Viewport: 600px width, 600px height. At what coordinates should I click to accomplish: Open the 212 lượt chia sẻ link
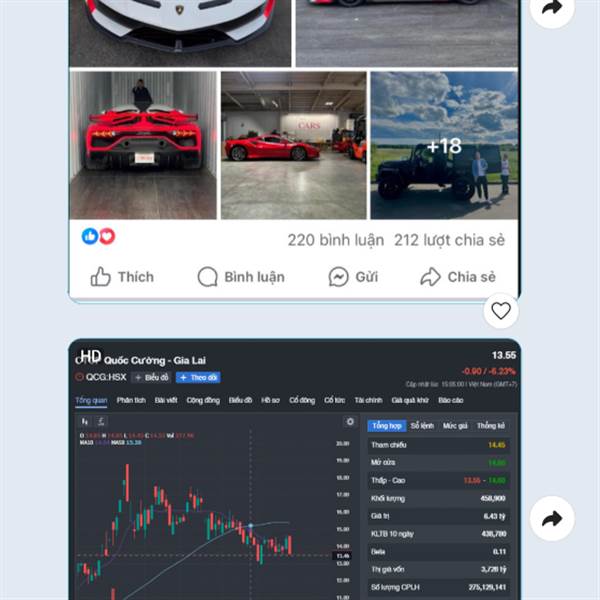tap(449, 240)
